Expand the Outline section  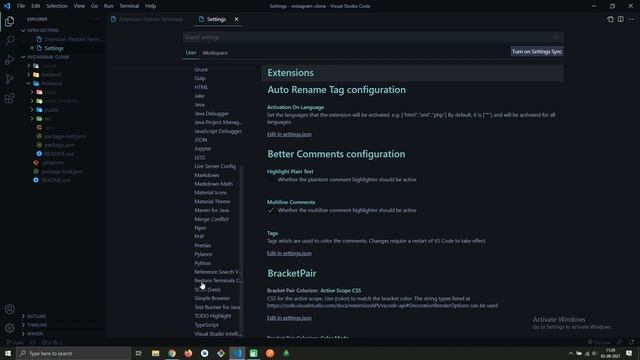[x=35, y=316]
